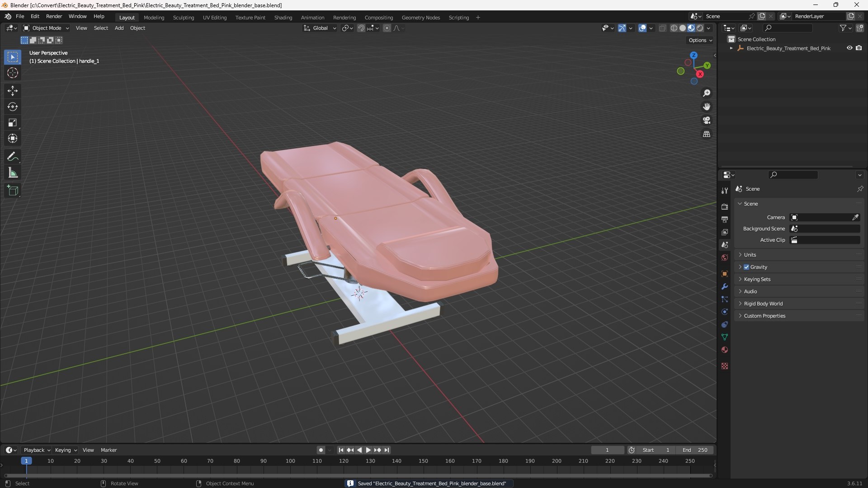Hide Electric_Beauty_Treatment_Bed_Pink in viewport via eye icon
Viewport: 868px width, 488px height.
click(x=849, y=48)
